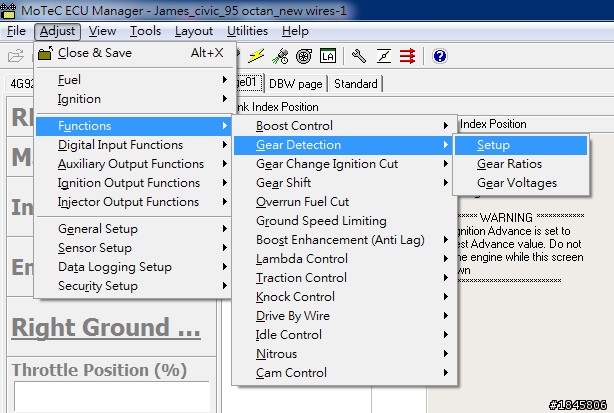Click the yellow lightning bolt toolbar icon
Viewport: 614px width, 413px height.
(x=256, y=56)
